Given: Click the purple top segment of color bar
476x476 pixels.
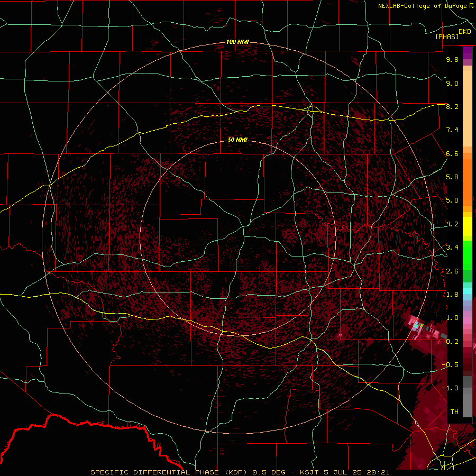Looking at the screenshot, I should 467,53.
